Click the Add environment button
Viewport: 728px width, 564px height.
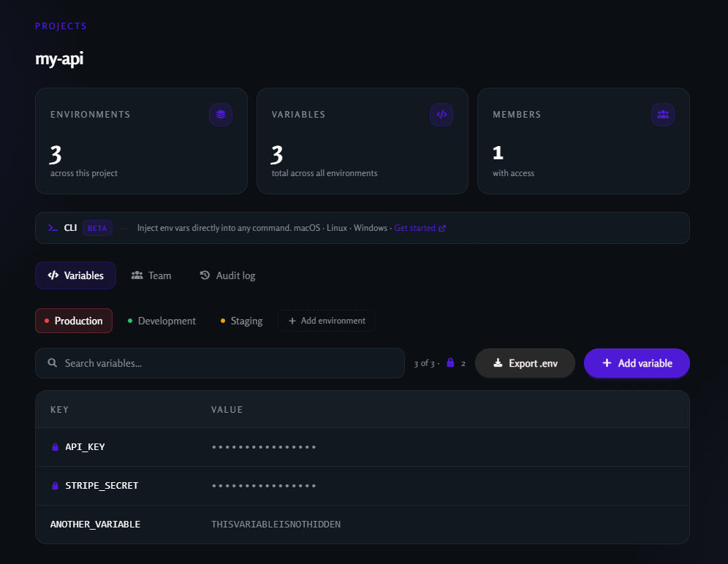click(x=326, y=320)
